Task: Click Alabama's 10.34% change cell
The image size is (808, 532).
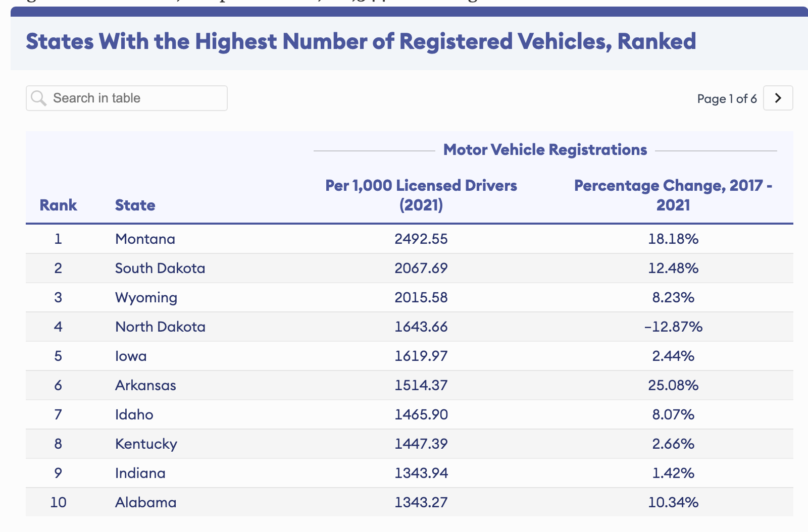Action: [x=673, y=502]
